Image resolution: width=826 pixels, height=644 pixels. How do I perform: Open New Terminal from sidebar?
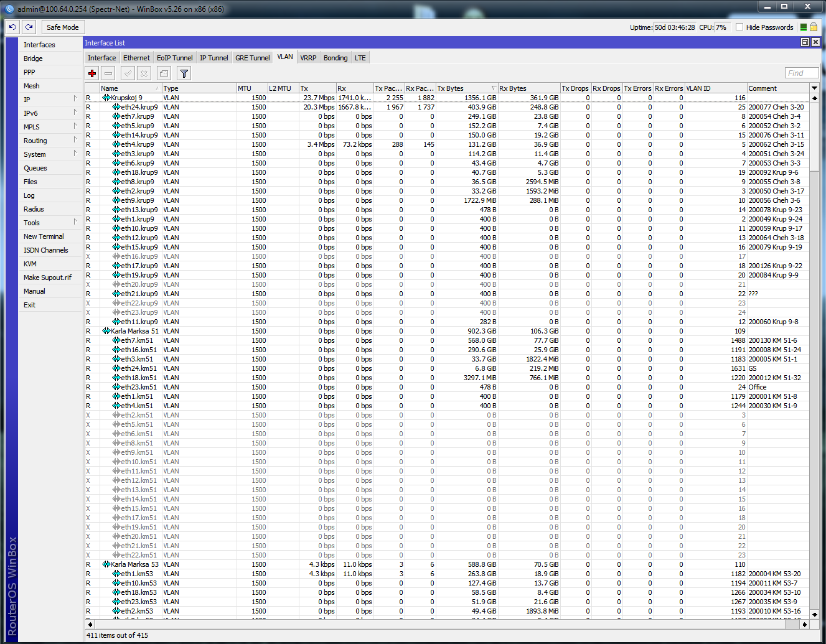[44, 236]
